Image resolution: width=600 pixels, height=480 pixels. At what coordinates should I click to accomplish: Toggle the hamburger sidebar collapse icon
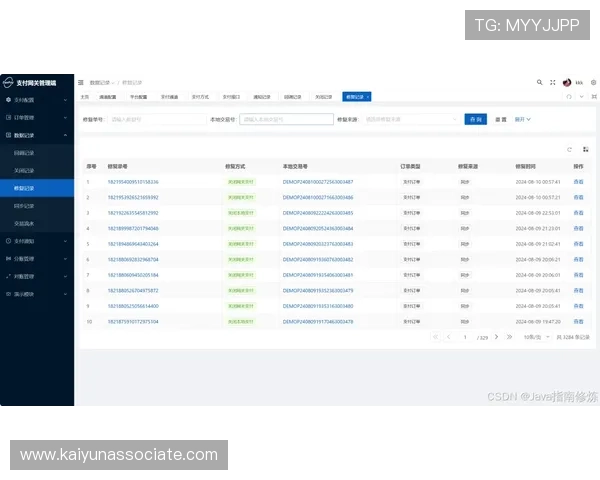[81, 82]
